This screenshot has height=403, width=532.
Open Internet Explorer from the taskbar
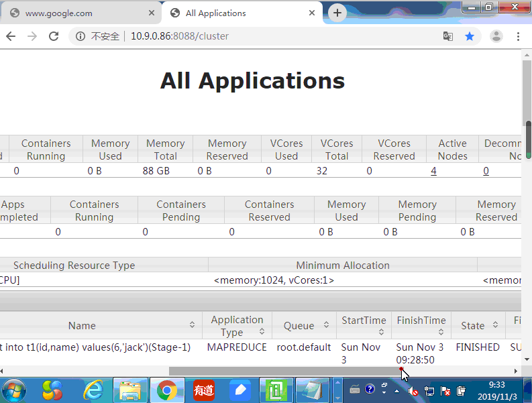coord(93,390)
